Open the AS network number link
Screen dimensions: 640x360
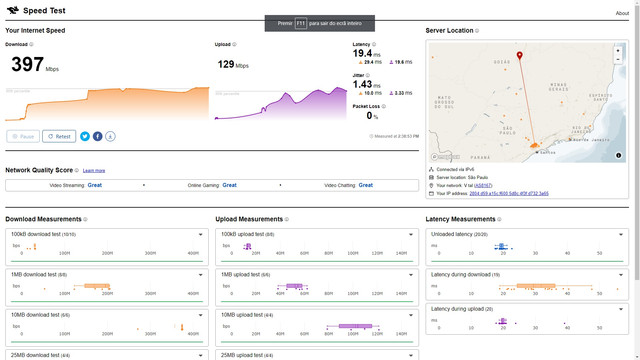[x=483, y=185]
